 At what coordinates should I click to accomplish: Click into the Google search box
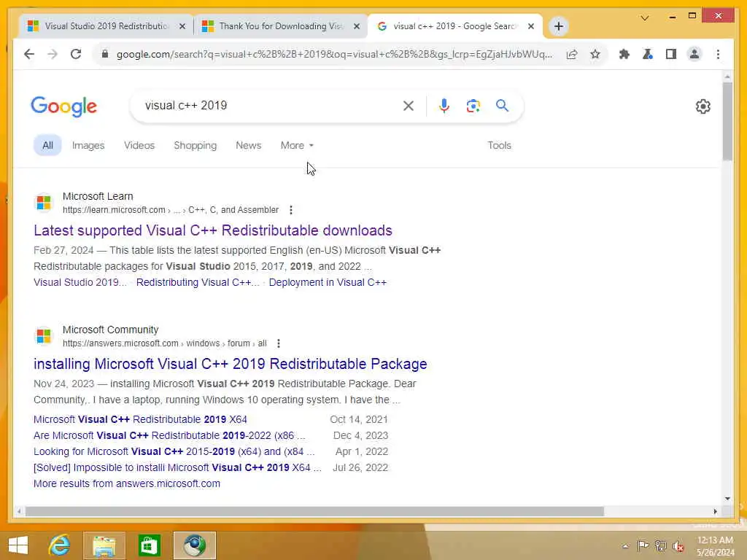tap(269, 106)
